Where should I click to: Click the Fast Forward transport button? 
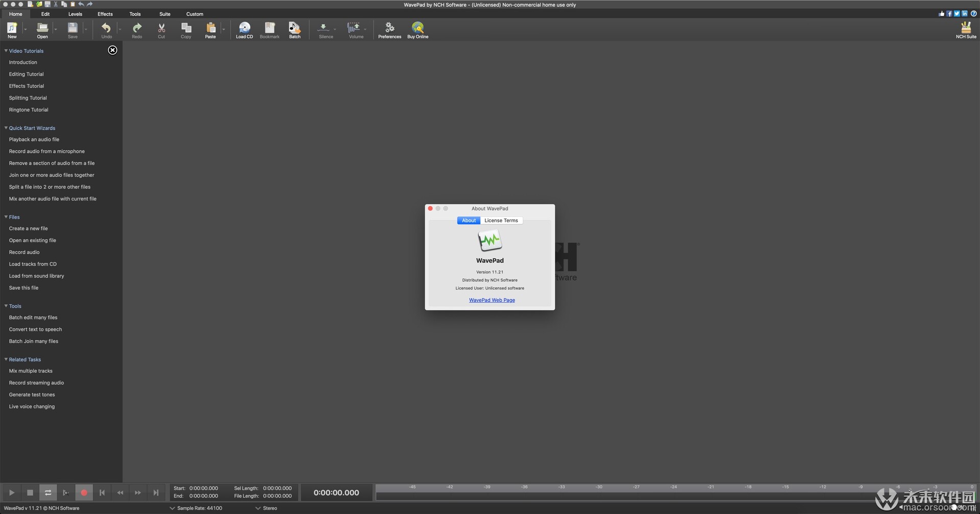coord(138,493)
